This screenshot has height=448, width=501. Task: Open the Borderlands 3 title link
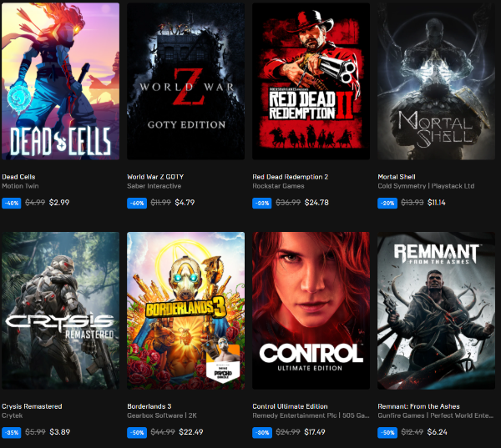point(149,406)
